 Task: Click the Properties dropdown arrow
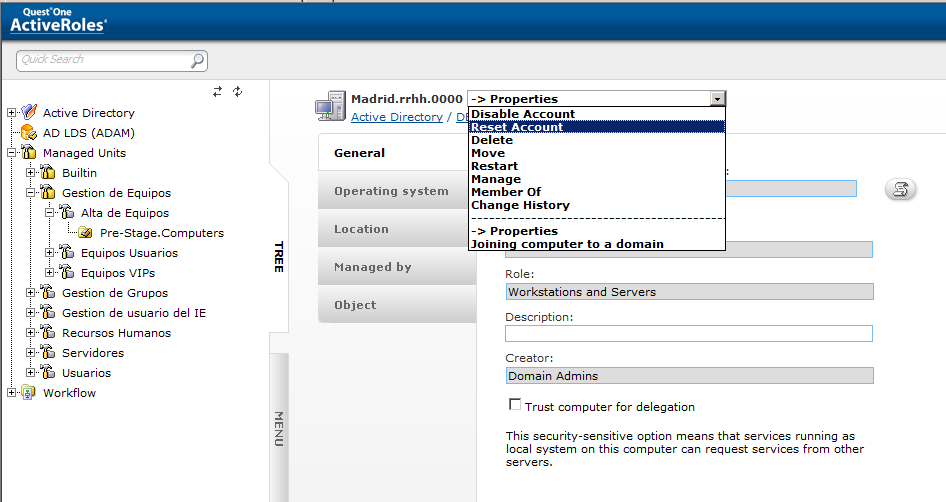coord(717,99)
